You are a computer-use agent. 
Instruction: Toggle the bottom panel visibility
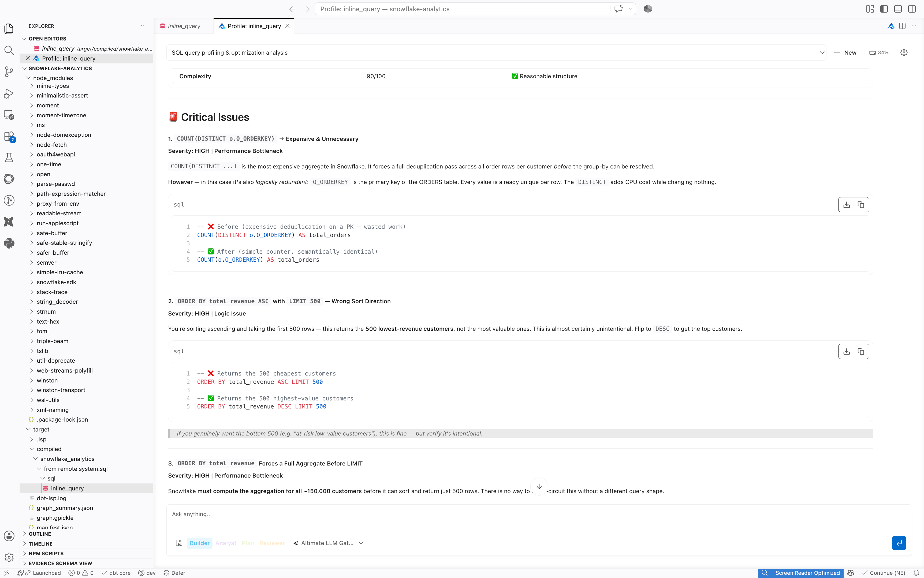[898, 9]
